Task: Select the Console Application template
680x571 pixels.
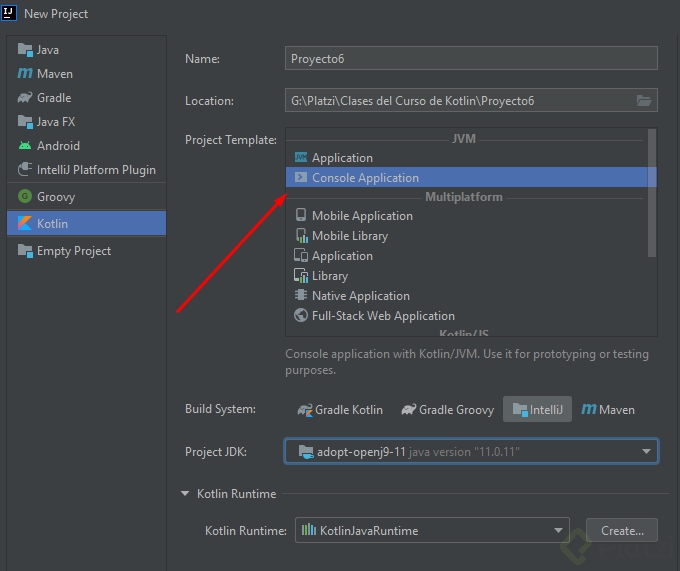Action: coord(365,178)
